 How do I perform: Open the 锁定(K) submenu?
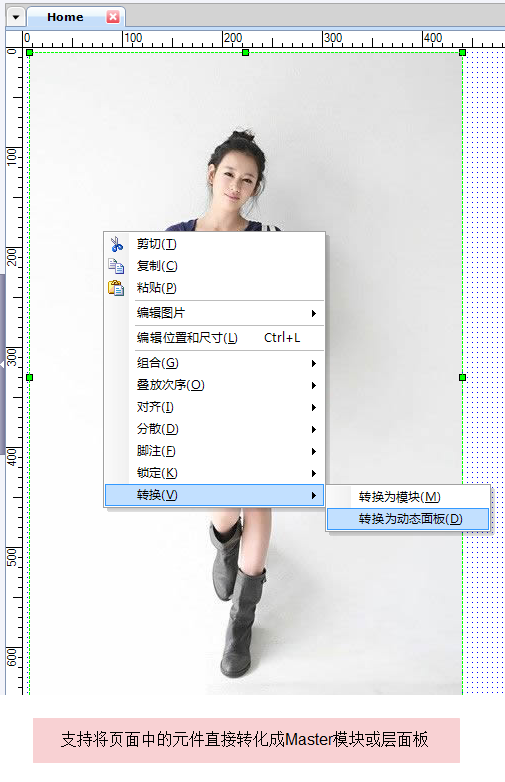pos(214,473)
